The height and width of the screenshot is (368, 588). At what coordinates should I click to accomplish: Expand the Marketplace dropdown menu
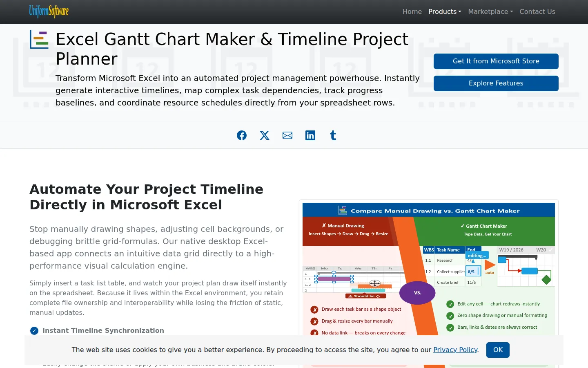point(490,11)
